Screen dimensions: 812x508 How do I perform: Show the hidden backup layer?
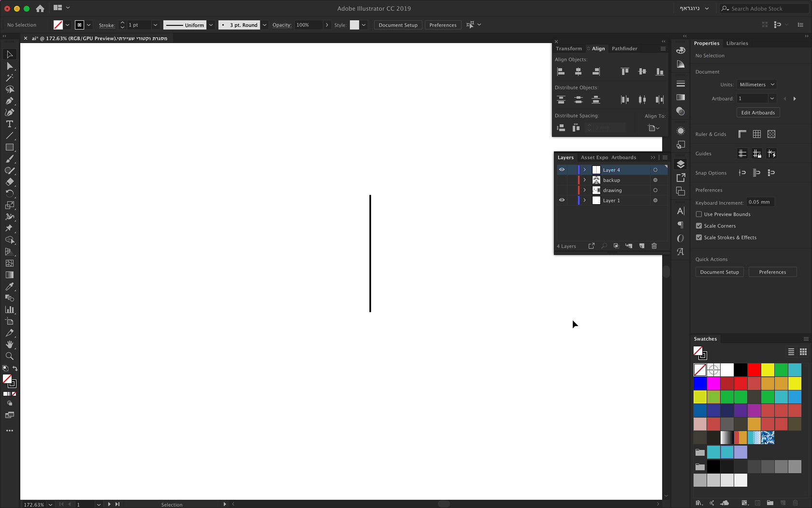point(562,180)
